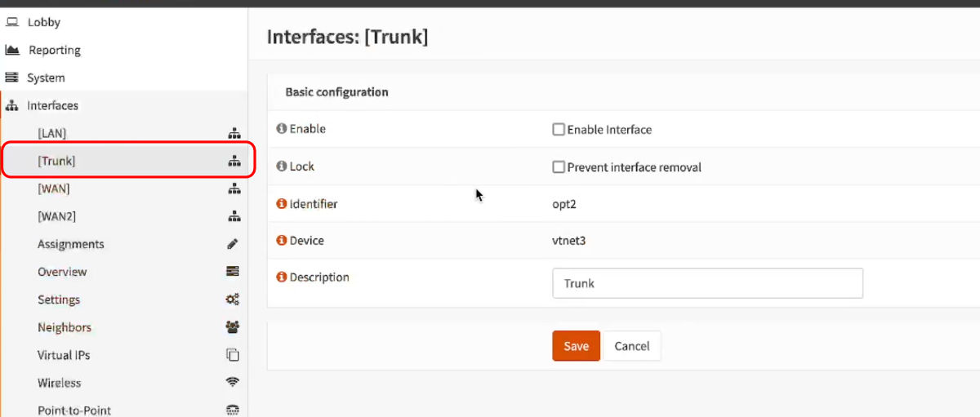The width and height of the screenshot is (980, 417).
Task: Click the network icon beside [LAN]
Action: [234, 133]
